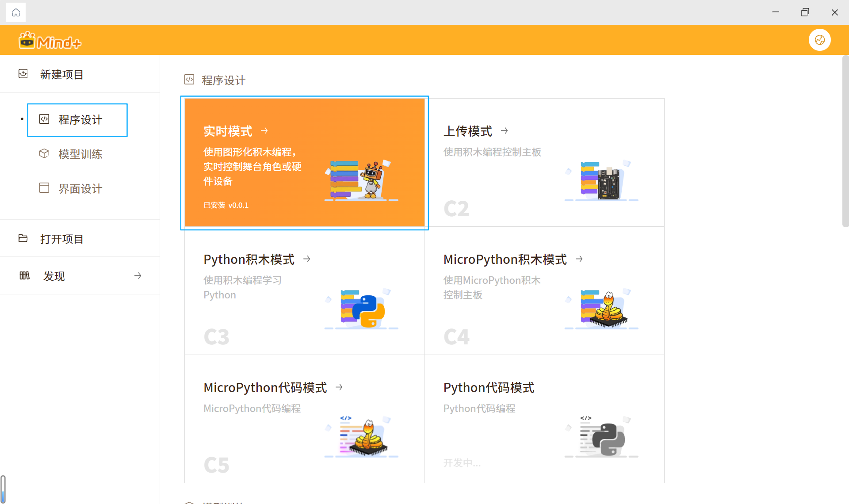Click the 界面设计 window icon

44,188
